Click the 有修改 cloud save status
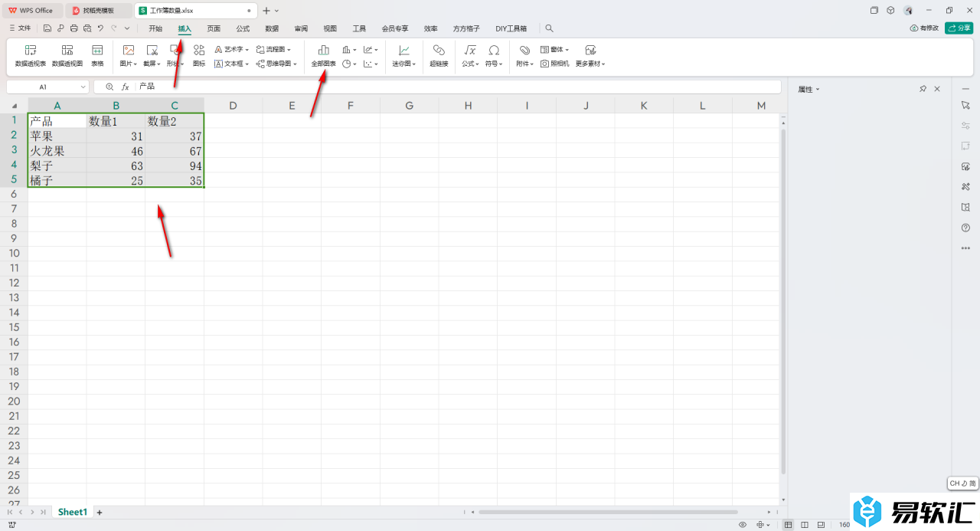The height and width of the screenshot is (531, 980). 924,28
